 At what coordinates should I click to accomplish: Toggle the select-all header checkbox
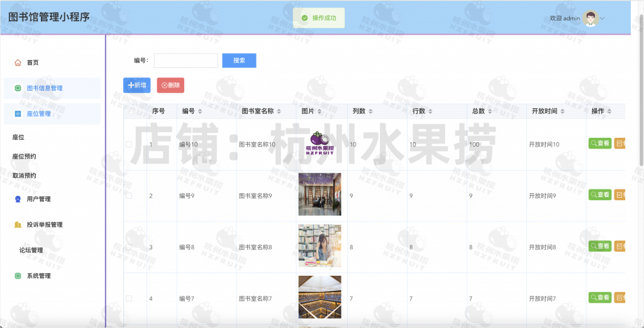pyautogui.click(x=132, y=111)
